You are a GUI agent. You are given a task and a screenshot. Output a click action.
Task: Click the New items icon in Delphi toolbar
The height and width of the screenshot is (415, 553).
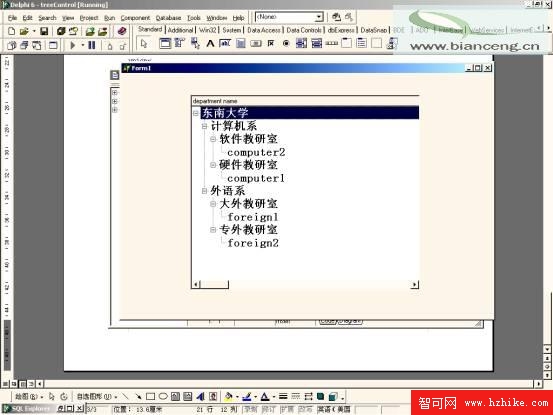tap(11, 31)
